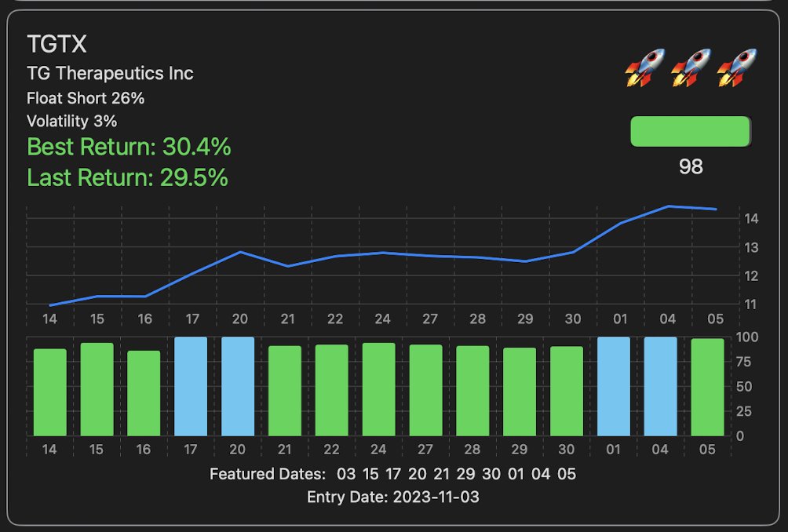Click the score axis label 0
Screen dimensions: 788x532
click(x=740, y=436)
